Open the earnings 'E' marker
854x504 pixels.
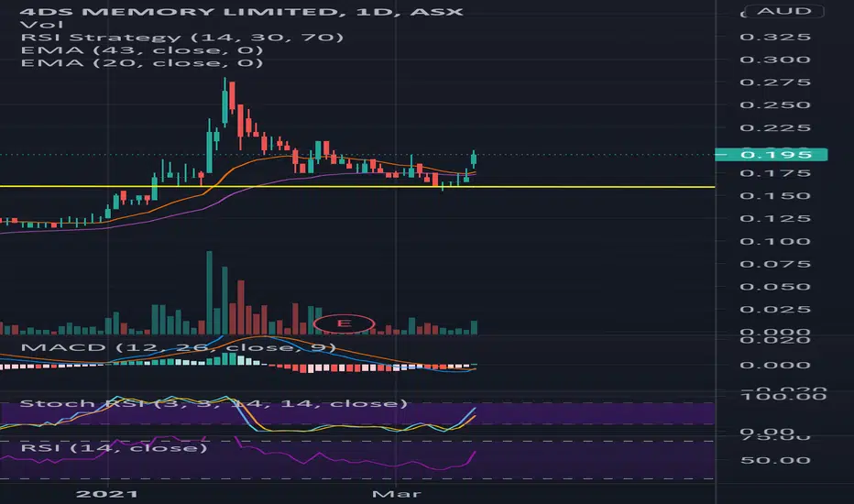(344, 323)
